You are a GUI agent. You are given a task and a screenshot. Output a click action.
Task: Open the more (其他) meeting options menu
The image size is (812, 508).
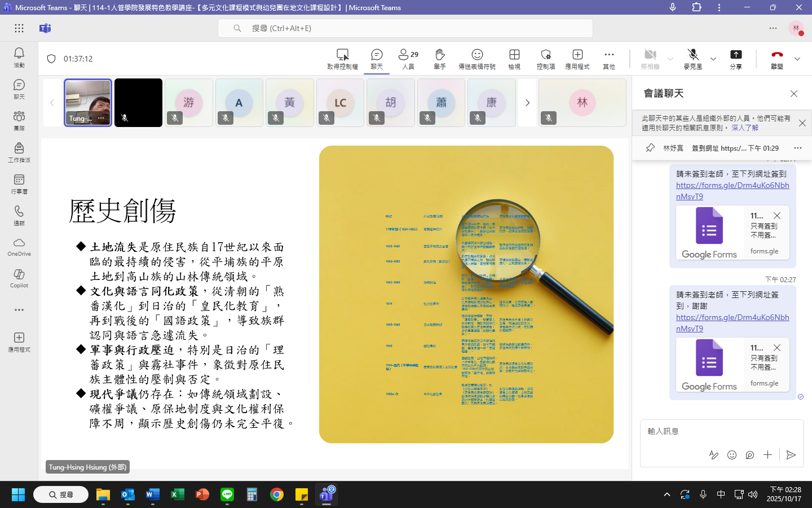click(609, 58)
